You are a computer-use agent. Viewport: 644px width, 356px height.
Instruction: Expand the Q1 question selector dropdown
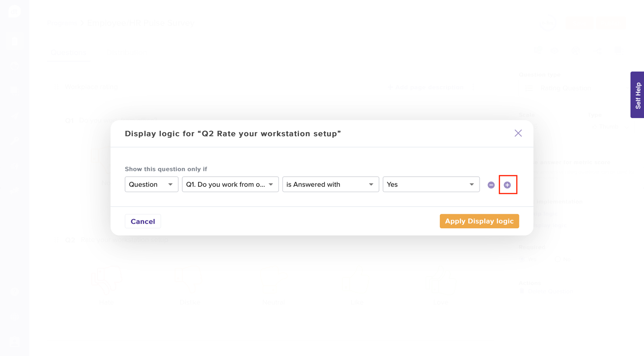[230, 185]
